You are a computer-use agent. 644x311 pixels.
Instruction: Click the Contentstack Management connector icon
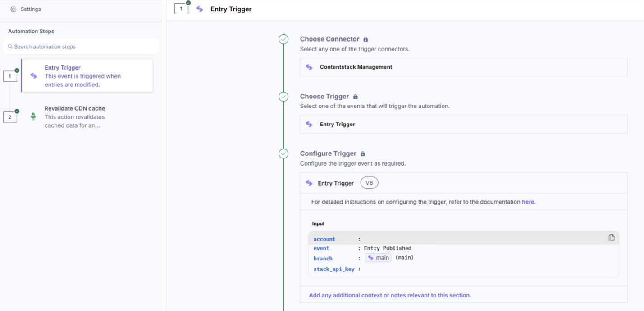(x=309, y=67)
